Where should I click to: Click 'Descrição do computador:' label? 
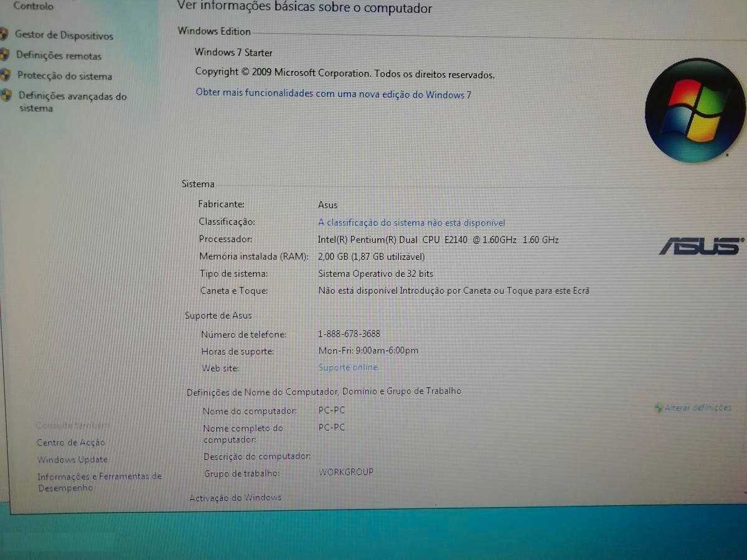(x=257, y=456)
